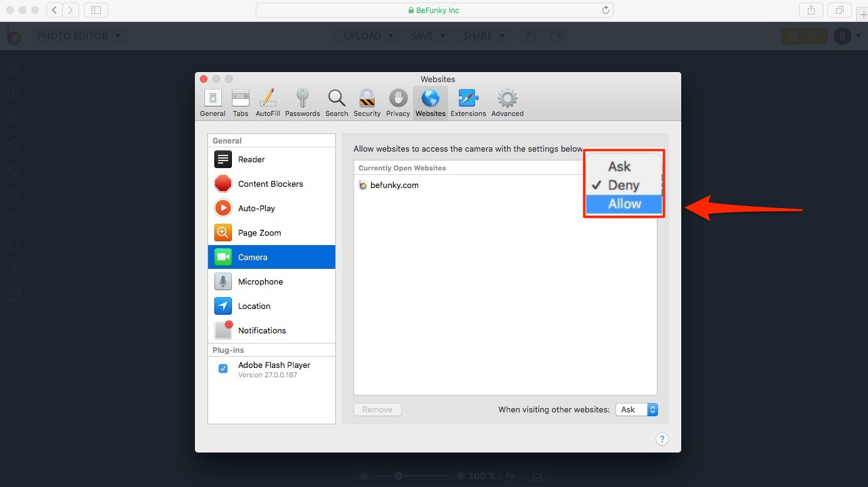
Task: Select Camera in the sidebar
Action: coord(272,257)
